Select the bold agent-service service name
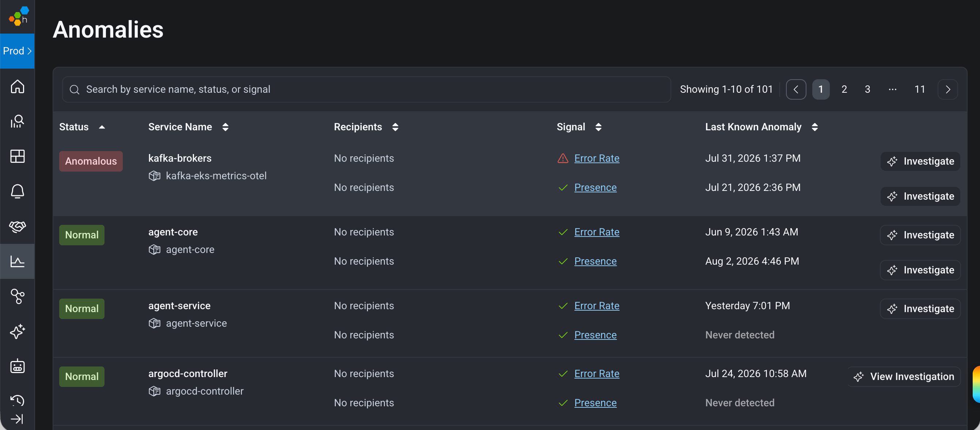This screenshot has width=980, height=430. click(179, 306)
